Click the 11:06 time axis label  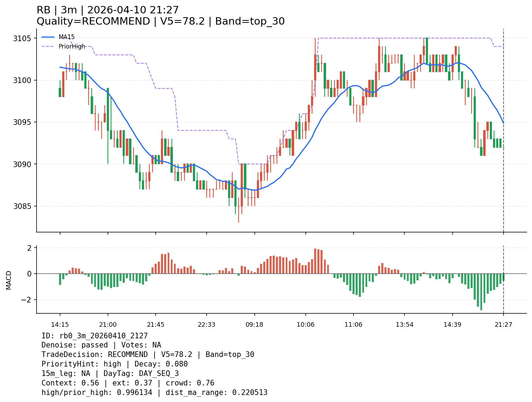point(353,325)
